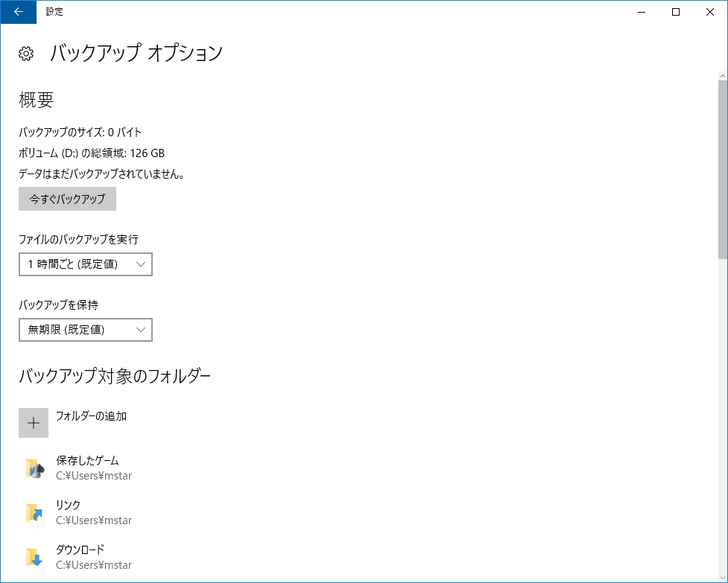Select the 保存したゲーム folder icon
The height and width of the screenshot is (583, 728).
(x=34, y=467)
